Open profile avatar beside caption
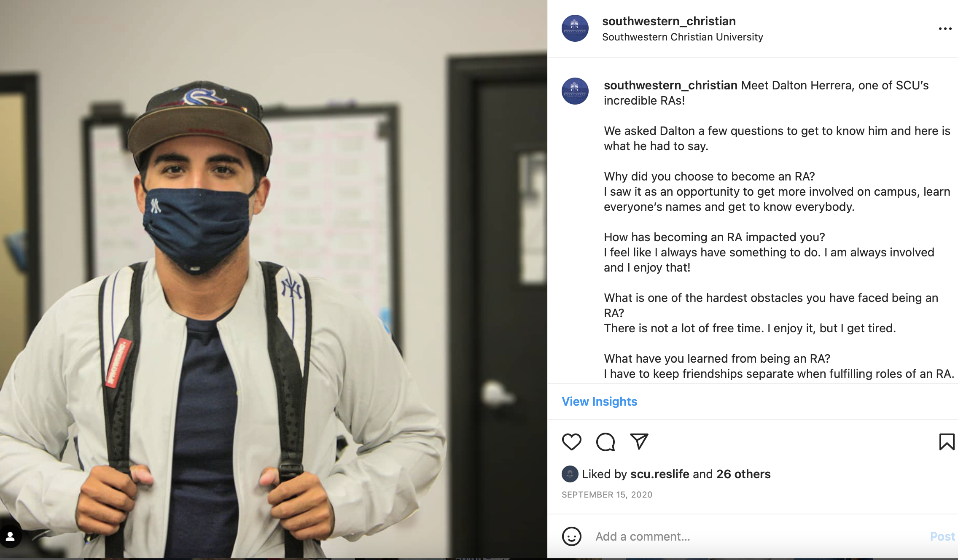958x560 pixels. (x=575, y=91)
